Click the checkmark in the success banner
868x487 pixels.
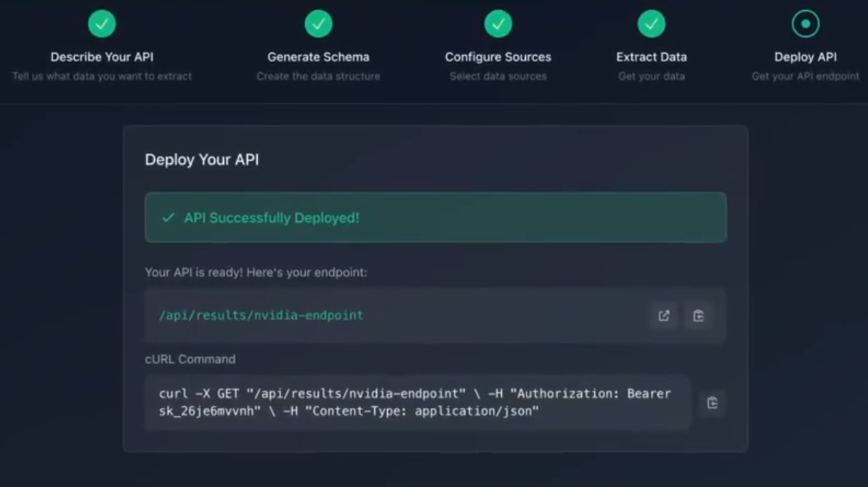(168, 218)
